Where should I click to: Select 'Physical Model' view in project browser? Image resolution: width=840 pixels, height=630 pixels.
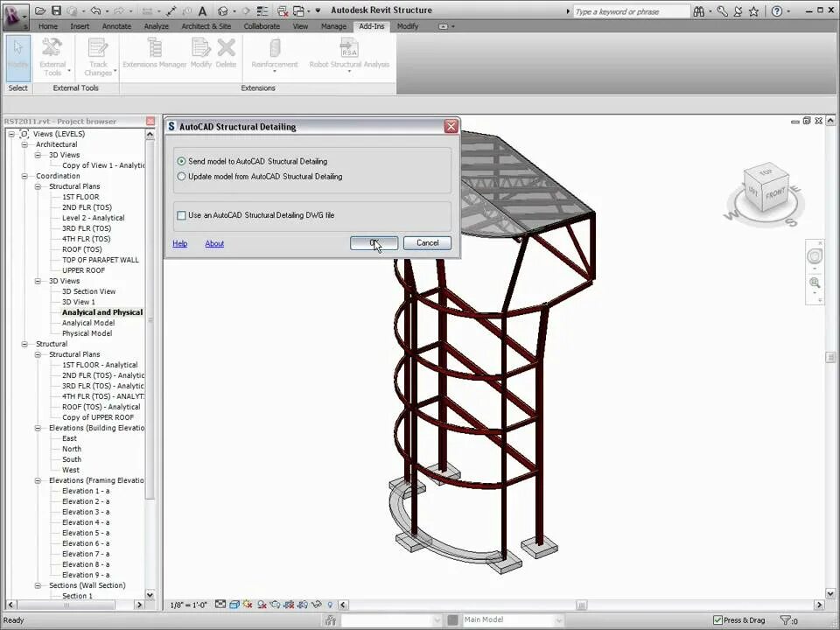[87, 333]
